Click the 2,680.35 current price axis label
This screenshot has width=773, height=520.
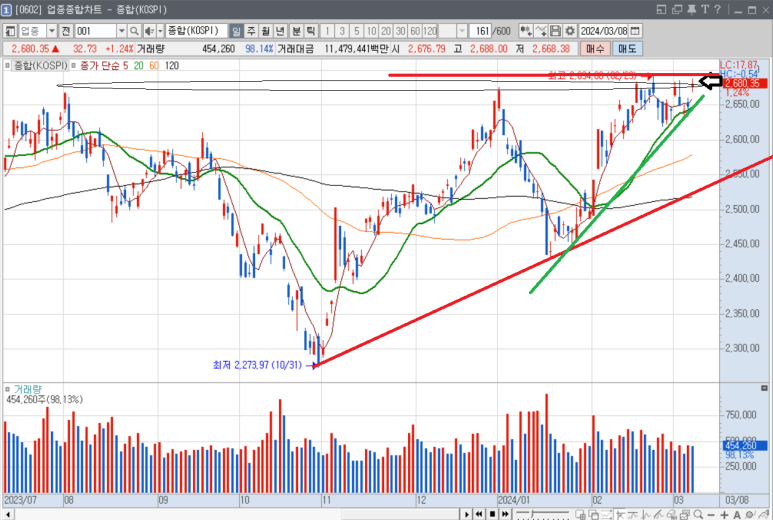tap(746, 83)
